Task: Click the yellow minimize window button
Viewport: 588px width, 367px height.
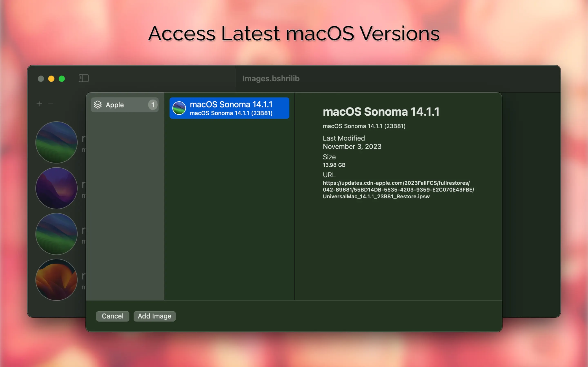Action: pyautogui.click(x=51, y=79)
